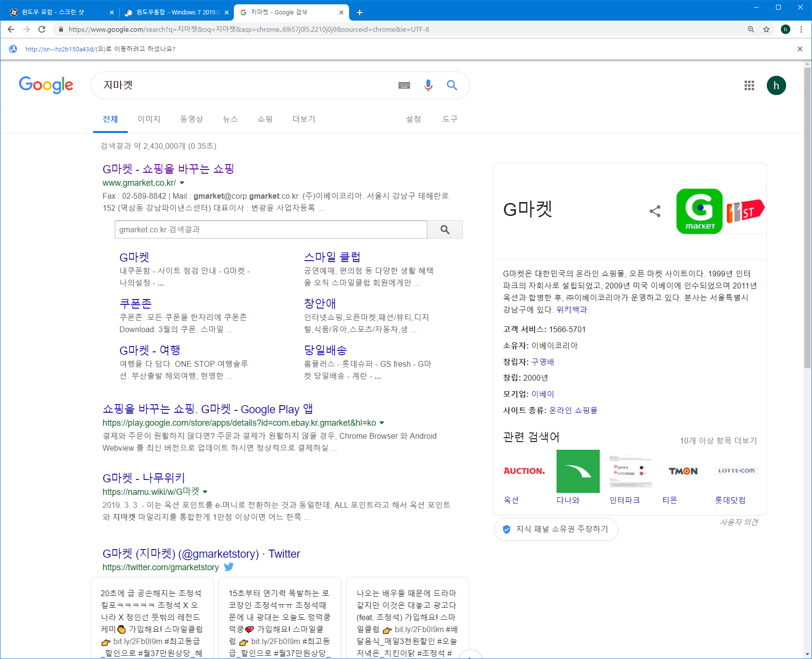Open a new tab with the plus button
Image resolution: width=812 pixels, height=659 pixels.
point(360,12)
